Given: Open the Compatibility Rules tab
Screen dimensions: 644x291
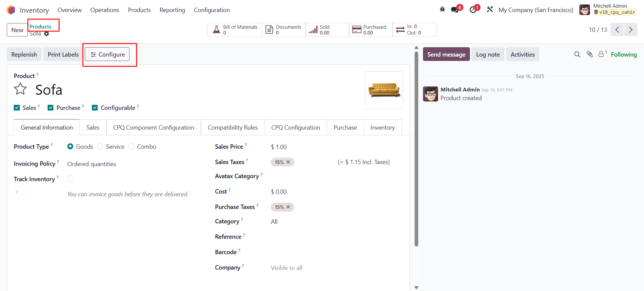Looking at the screenshot, I should (x=232, y=128).
